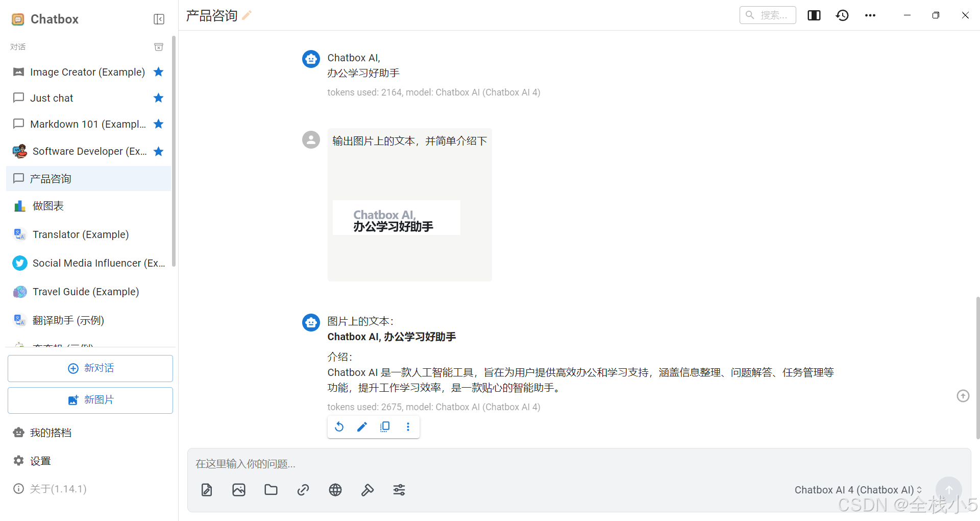
Task: Click the attach link icon below input
Action: click(x=303, y=490)
